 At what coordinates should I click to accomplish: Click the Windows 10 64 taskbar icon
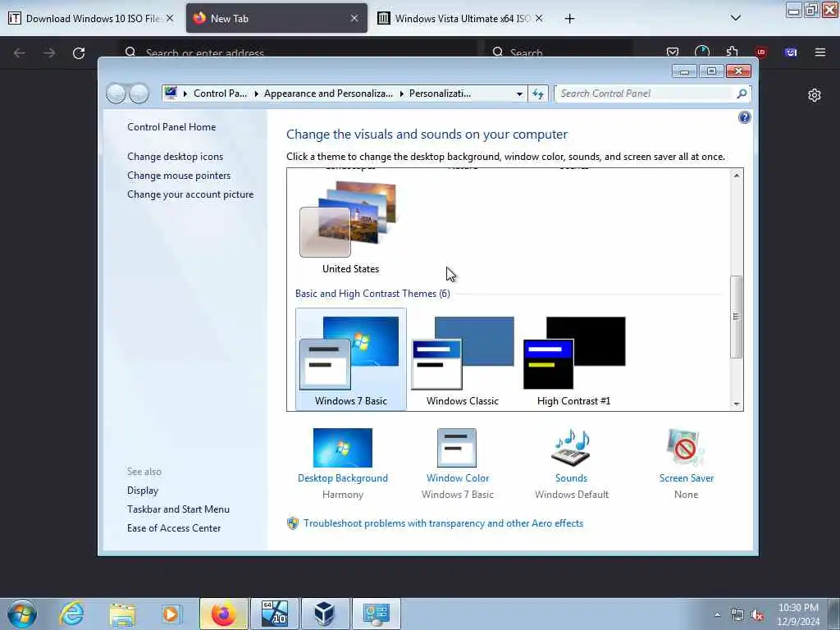(275, 614)
